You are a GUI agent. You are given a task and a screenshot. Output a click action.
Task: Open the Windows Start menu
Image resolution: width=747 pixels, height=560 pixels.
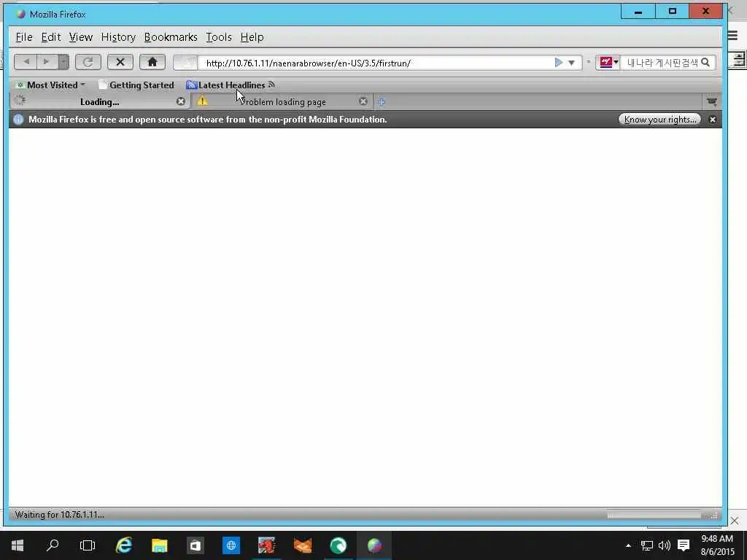pyautogui.click(x=18, y=545)
